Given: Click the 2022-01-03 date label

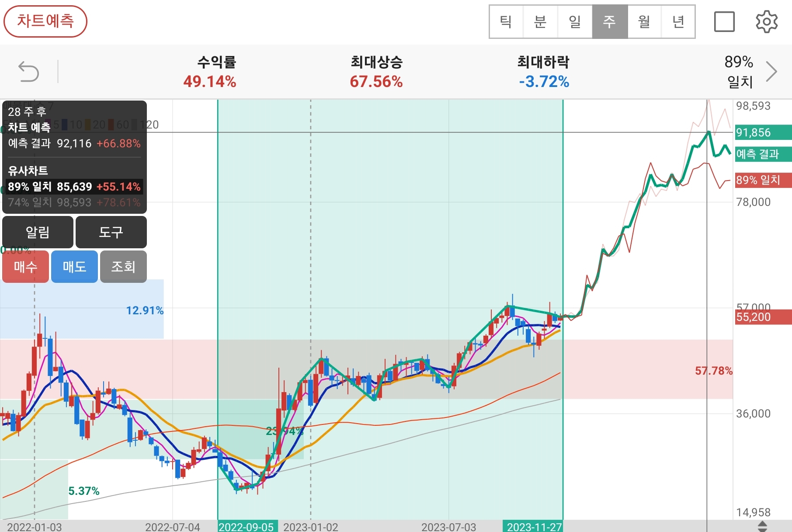Looking at the screenshot, I should click(x=35, y=527).
